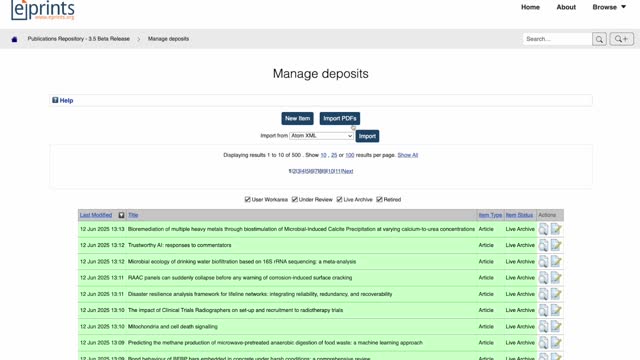
Task: Sort by Title column header
Action: [x=133, y=215]
